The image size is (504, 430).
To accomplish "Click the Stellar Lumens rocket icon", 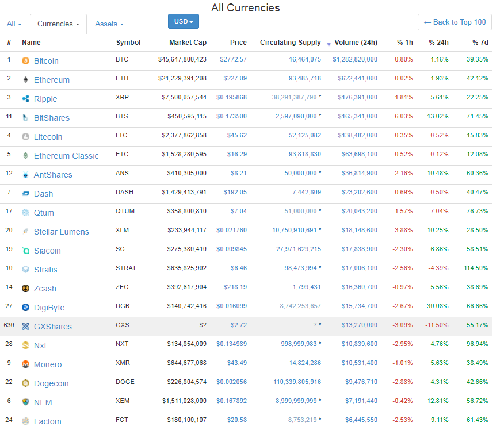I will pyautogui.click(x=26, y=231).
